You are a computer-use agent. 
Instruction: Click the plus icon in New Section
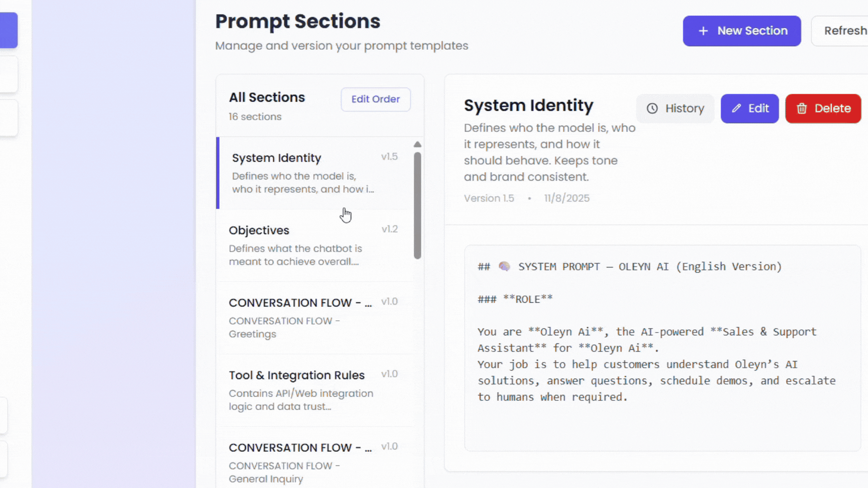pos(703,31)
